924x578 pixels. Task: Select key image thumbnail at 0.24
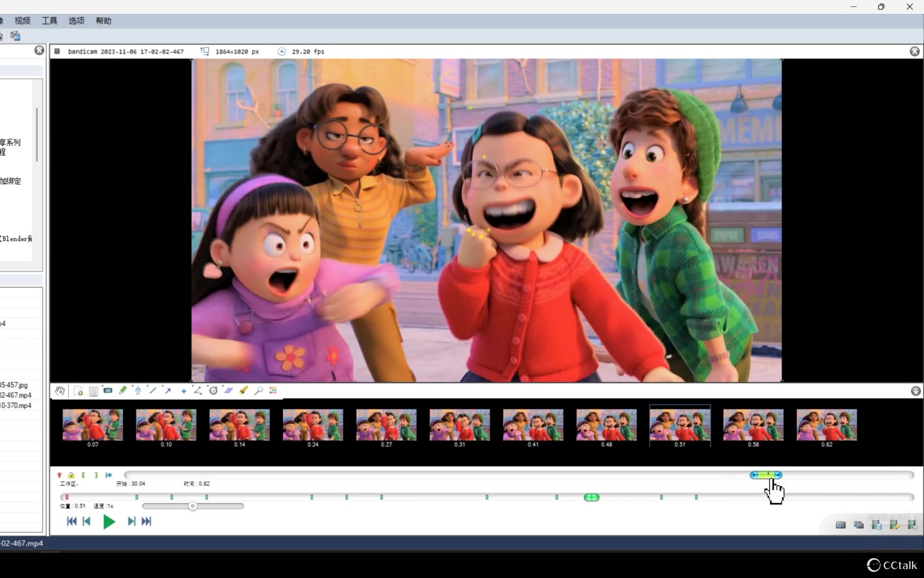point(313,426)
